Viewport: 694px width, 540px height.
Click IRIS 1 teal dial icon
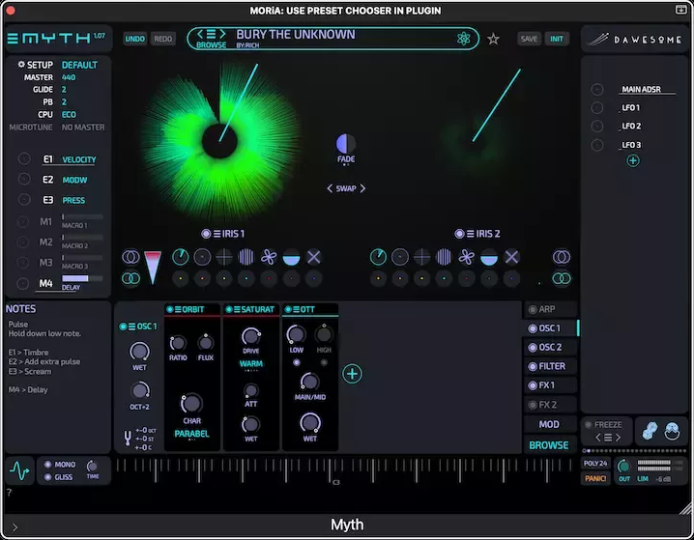tap(180, 257)
